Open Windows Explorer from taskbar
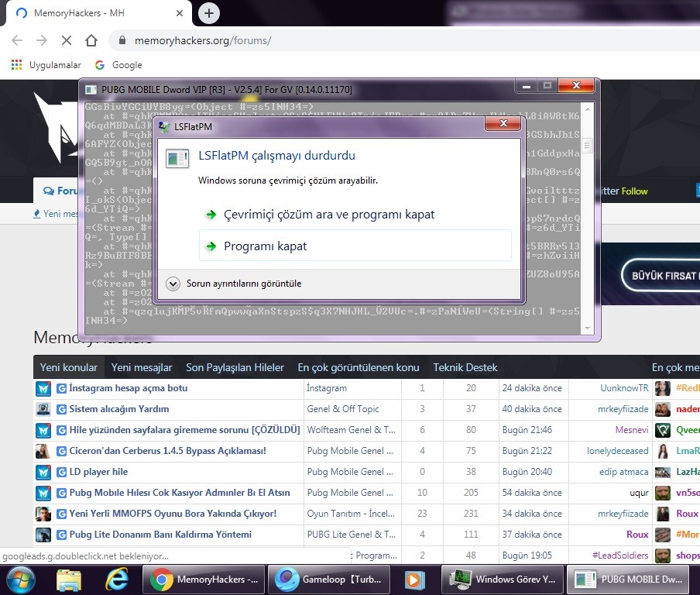Viewport: 700px width, 595px height. [x=69, y=580]
